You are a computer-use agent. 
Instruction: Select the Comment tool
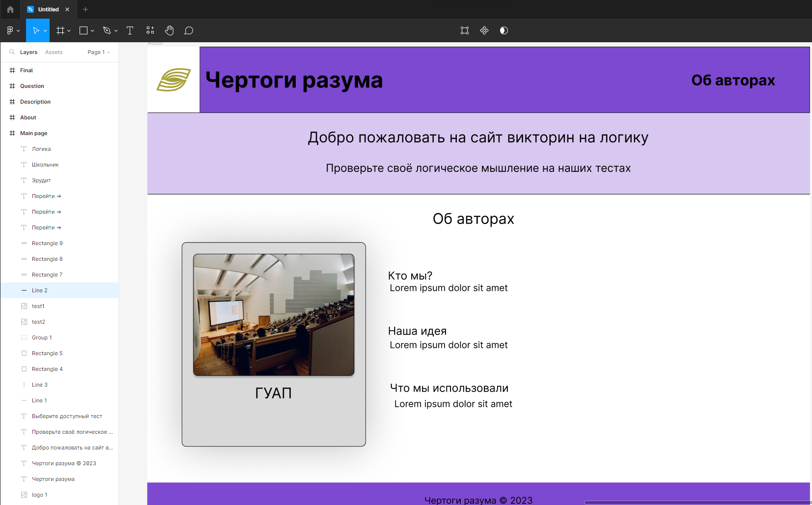click(x=189, y=30)
